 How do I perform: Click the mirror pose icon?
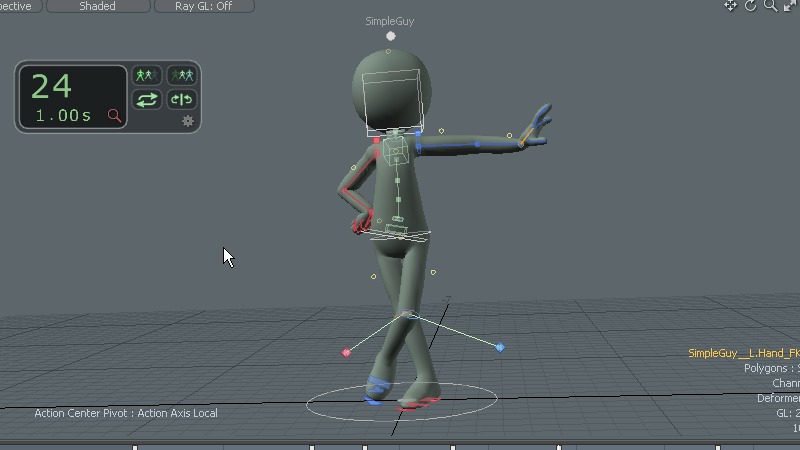181,100
